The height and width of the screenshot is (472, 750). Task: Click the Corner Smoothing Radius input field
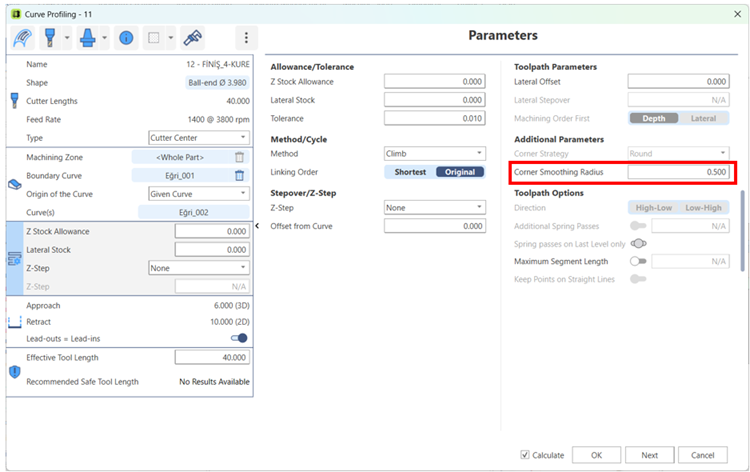(678, 172)
